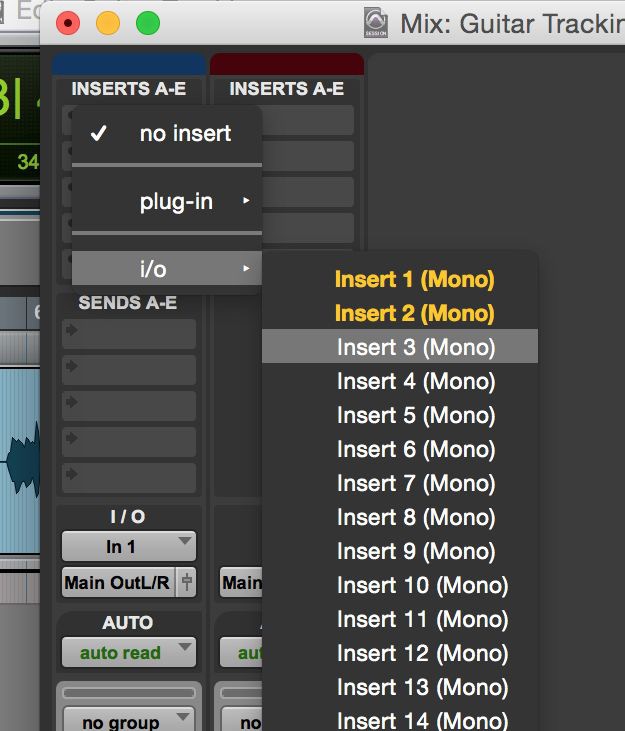This screenshot has width=625, height=731.
Task: Click the SENDS A-E header
Action: pos(128,303)
